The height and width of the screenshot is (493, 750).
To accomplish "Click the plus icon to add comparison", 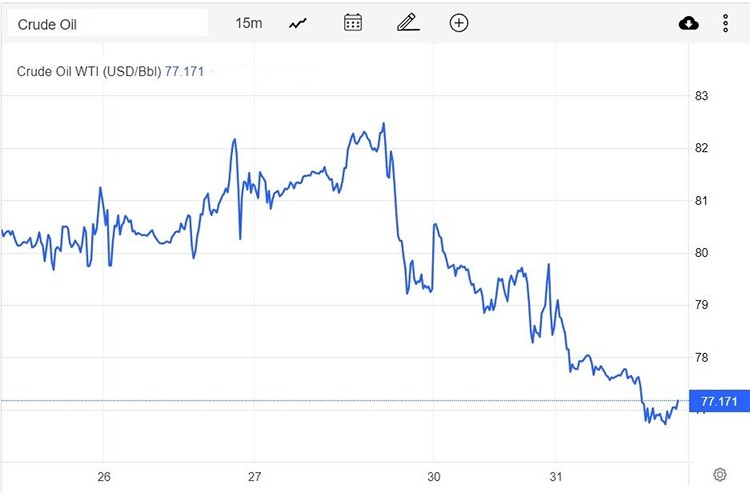I will [459, 23].
